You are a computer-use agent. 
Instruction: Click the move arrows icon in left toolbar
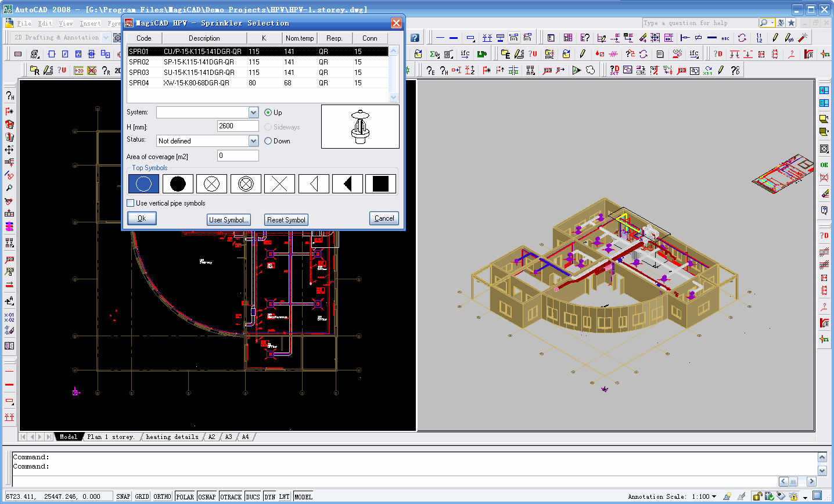pyautogui.click(x=9, y=150)
